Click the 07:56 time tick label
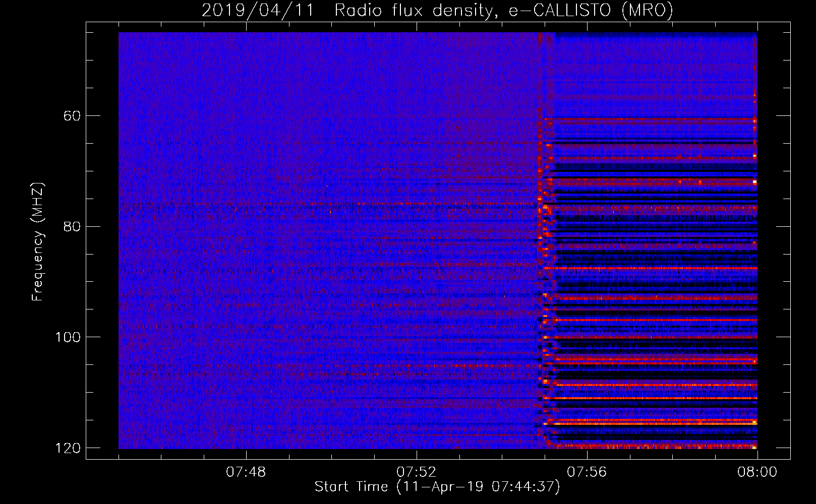Viewport: 816px width, 504px height. coord(587,472)
